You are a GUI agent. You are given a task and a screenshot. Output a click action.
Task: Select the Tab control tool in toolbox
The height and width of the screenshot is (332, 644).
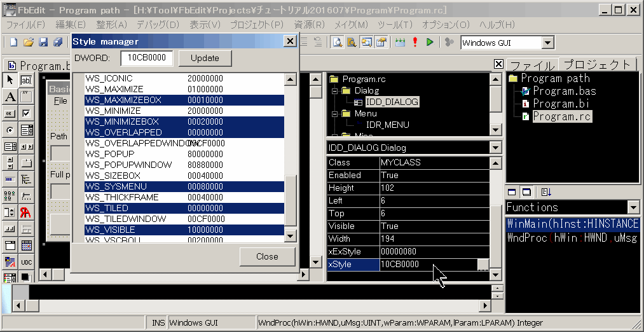26,163
